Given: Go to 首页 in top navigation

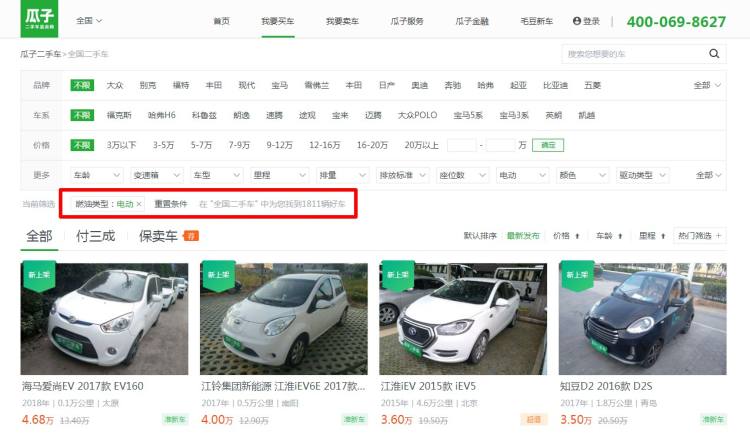Looking at the screenshot, I should (221, 21).
